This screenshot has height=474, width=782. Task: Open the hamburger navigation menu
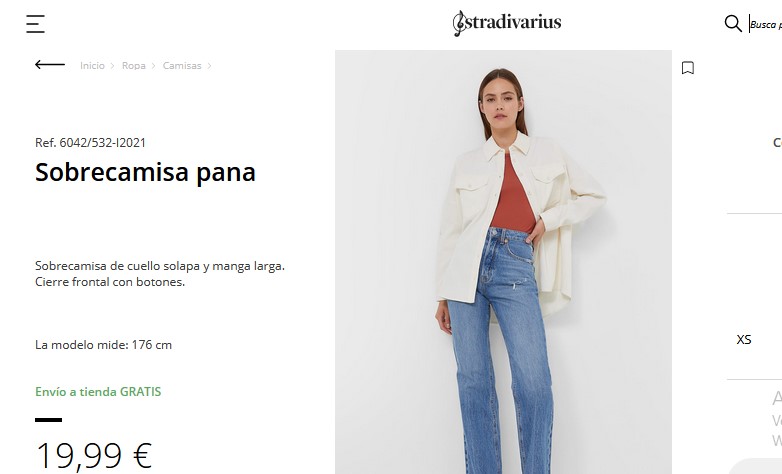click(x=35, y=24)
